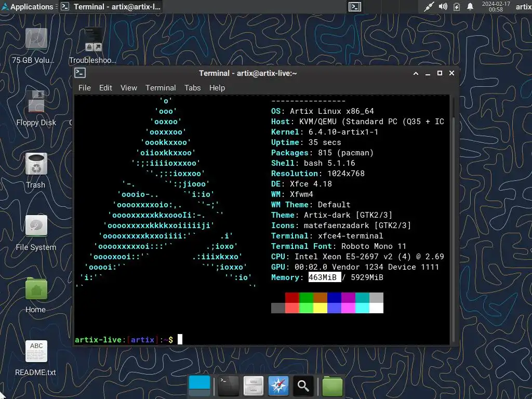This screenshot has width=532, height=399.
Task: Open the file manager drawer icon in the dock
Action: click(253, 386)
